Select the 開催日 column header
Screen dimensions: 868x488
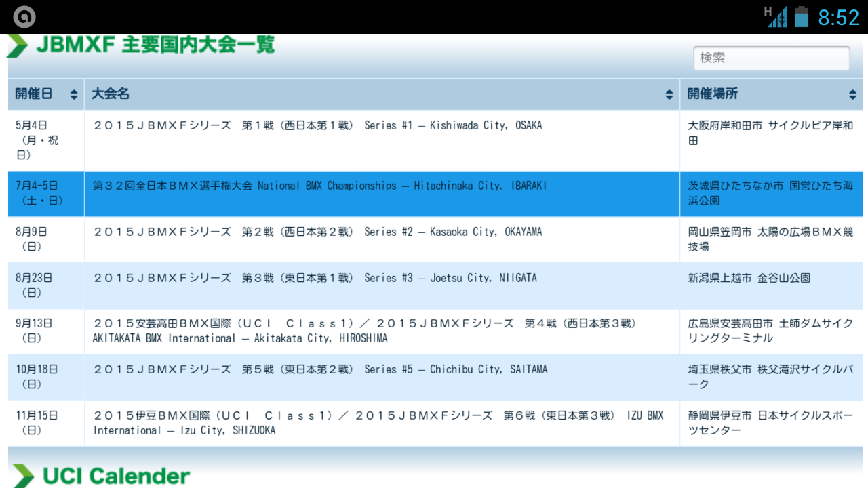[x=34, y=94]
